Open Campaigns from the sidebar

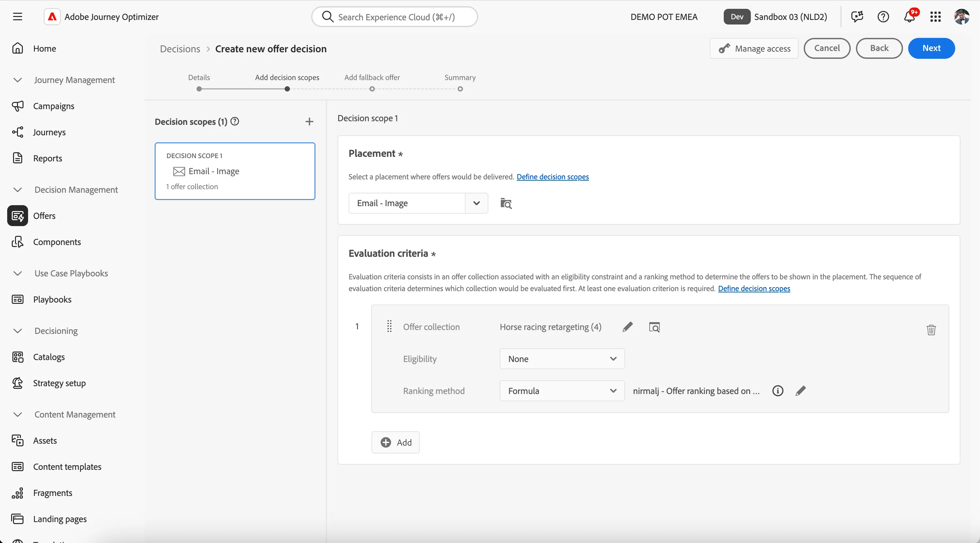[54, 106]
